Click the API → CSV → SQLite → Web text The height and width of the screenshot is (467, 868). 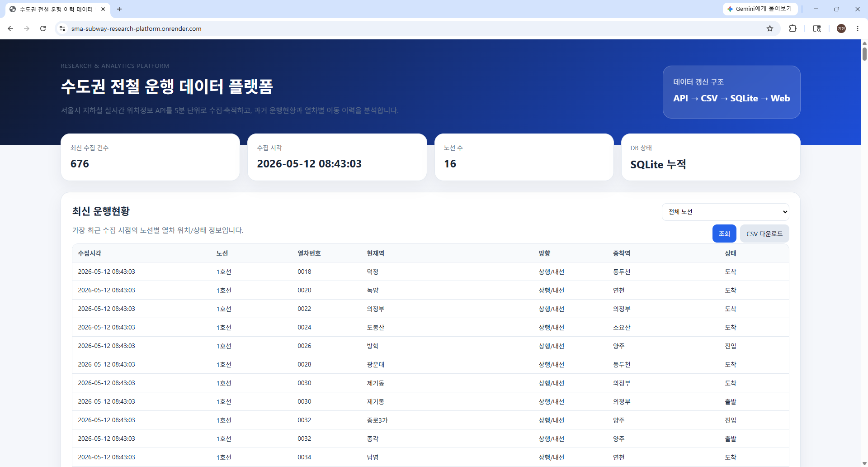(731, 98)
